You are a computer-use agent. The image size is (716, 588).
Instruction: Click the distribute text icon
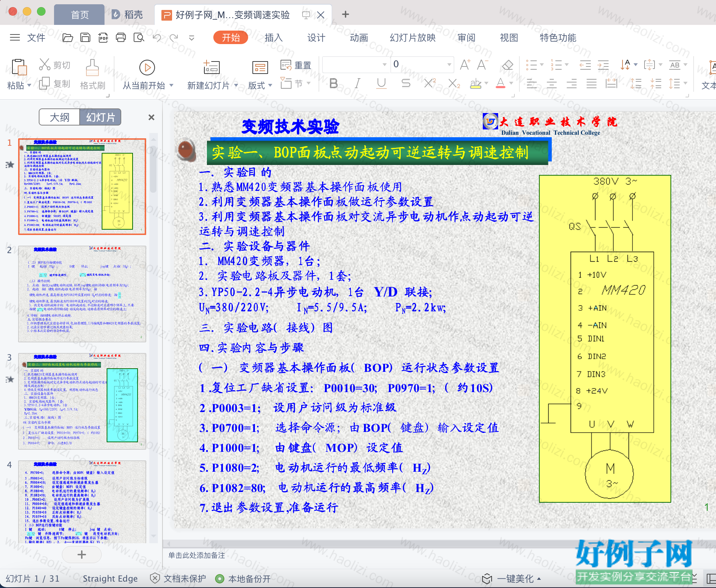[x=611, y=84]
